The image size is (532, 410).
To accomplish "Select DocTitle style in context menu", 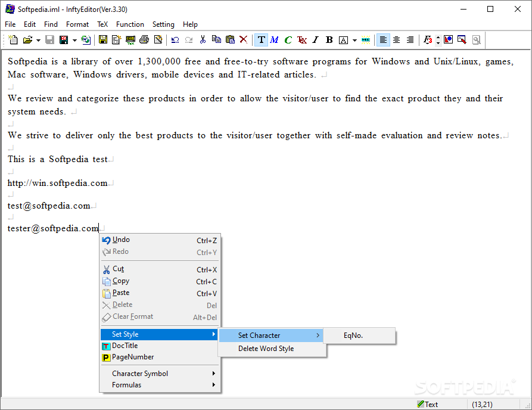I will (160, 346).
